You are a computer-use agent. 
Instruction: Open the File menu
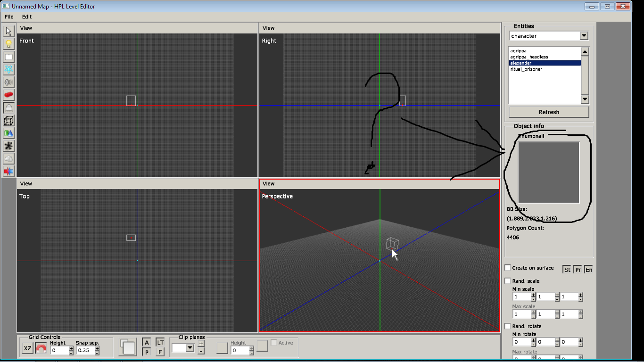click(x=9, y=17)
